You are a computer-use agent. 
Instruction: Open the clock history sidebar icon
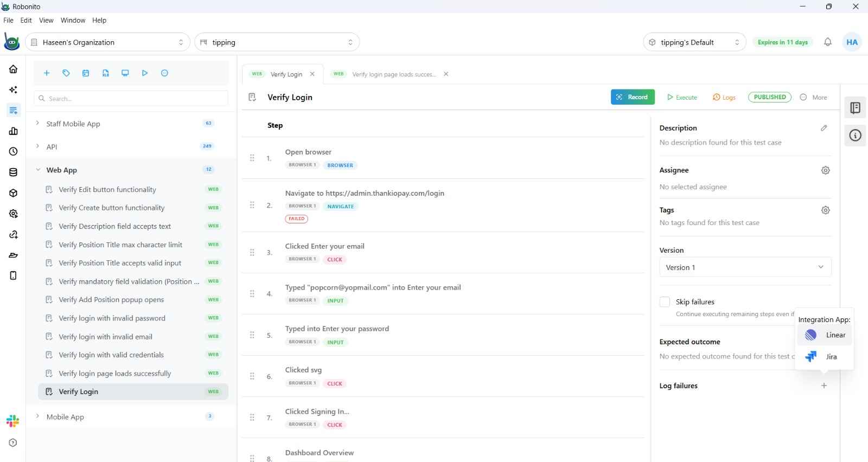[13, 151]
